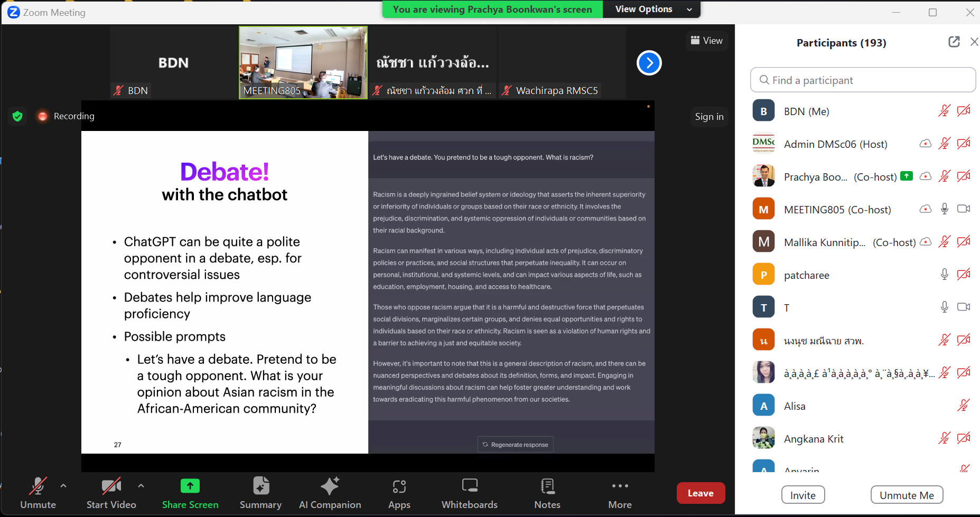This screenshot has height=517, width=980.
Task: Expand video options arrow beside Start Video
Action: 141,485
